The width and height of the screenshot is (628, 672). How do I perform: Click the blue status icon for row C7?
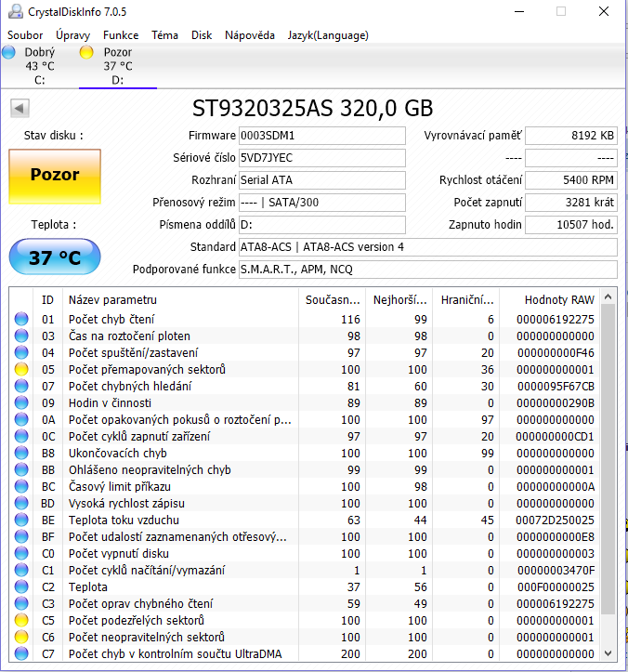tap(21, 653)
